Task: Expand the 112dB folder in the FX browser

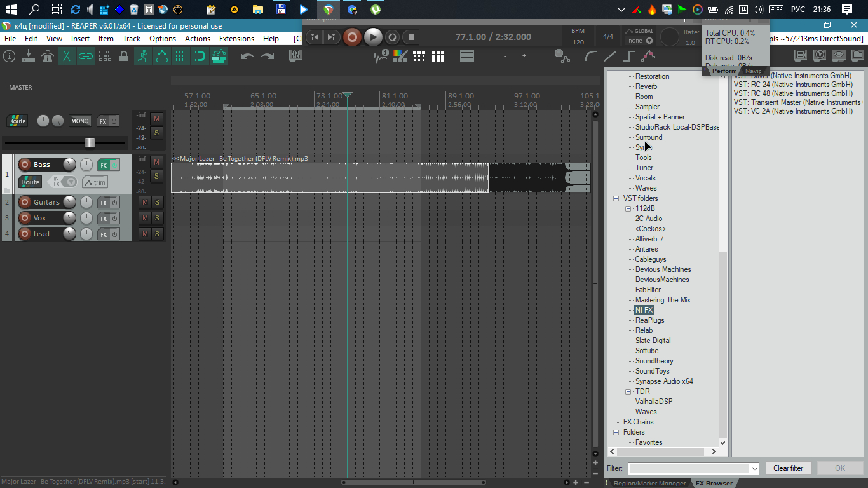Action: pos(628,208)
